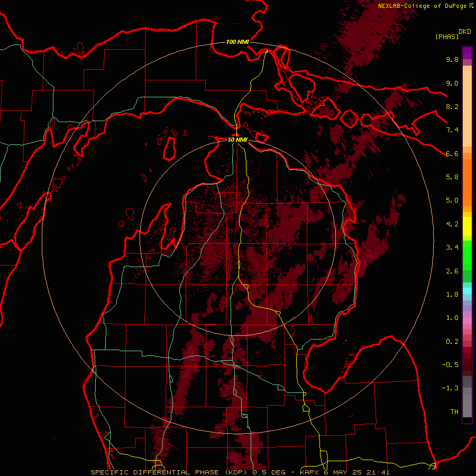The width and height of the screenshot is (476, 476).
Task: Click the TH threshold label
Action: (x=454, y=412)
